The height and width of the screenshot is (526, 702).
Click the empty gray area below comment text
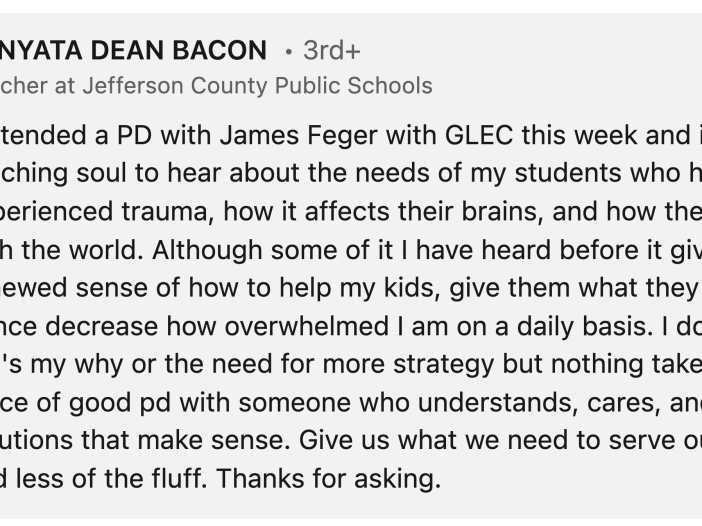pos(351,507)
